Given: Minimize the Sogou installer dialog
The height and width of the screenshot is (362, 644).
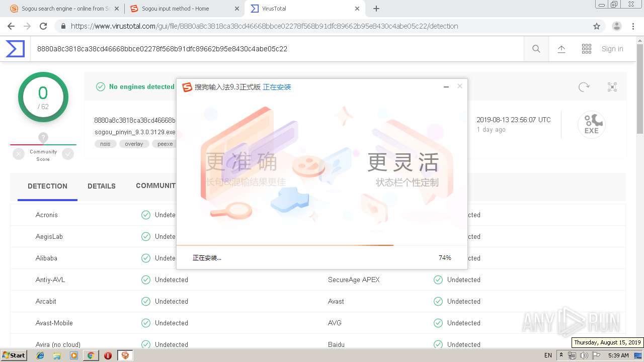Looking at the screenshot, I should [x=446, y=87].
